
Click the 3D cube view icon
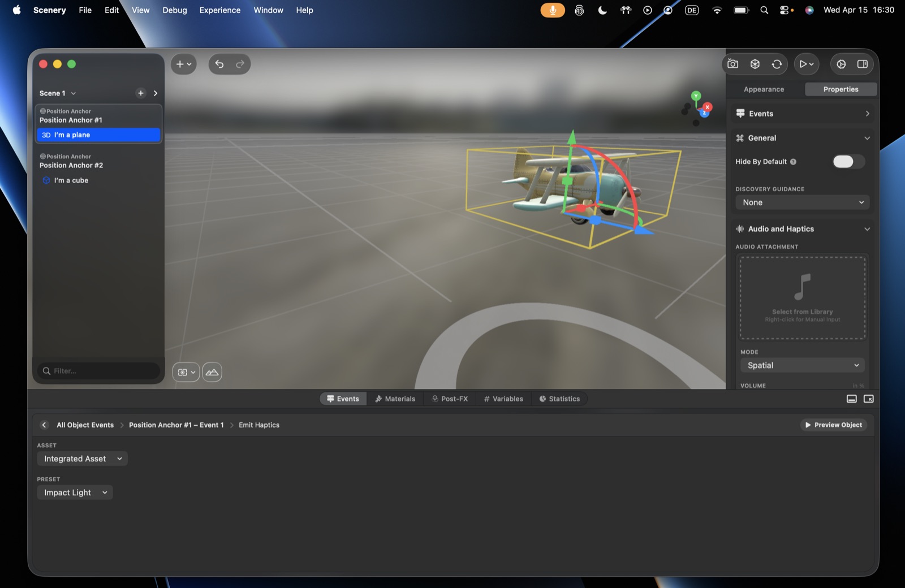tap(755, 64)
